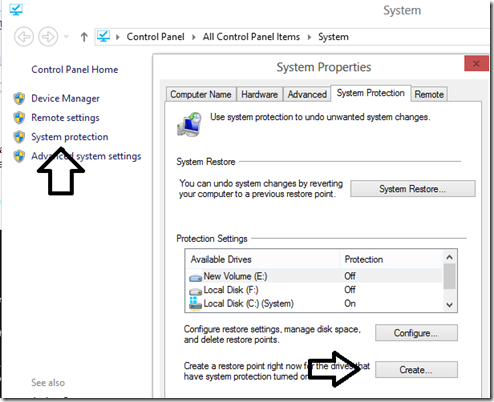The image size is (494, 402).
Task: Go up one level with the up arrow
Action: (x=84, y=37)
